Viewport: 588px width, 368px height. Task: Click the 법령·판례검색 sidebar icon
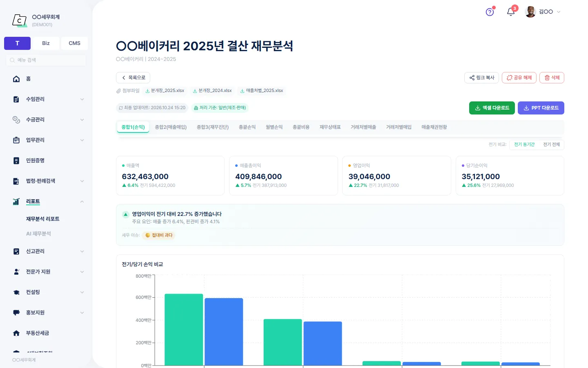point(16,181)
